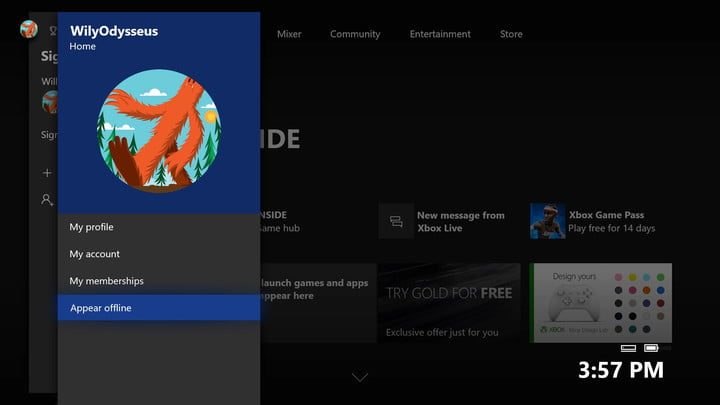Open the Try Gold for Free offer
The height and width of the screenshot is (405, 720).
[449, 302]
